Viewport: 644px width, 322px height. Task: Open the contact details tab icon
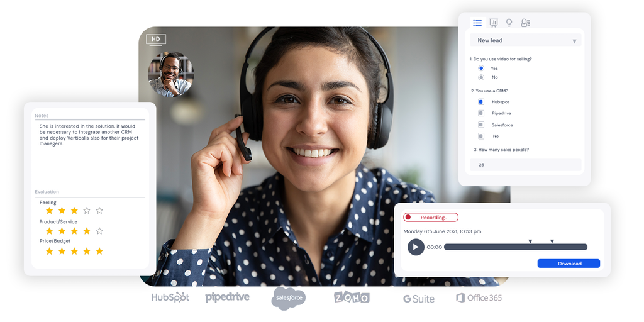pyautogui.click(x=525, y=23)
